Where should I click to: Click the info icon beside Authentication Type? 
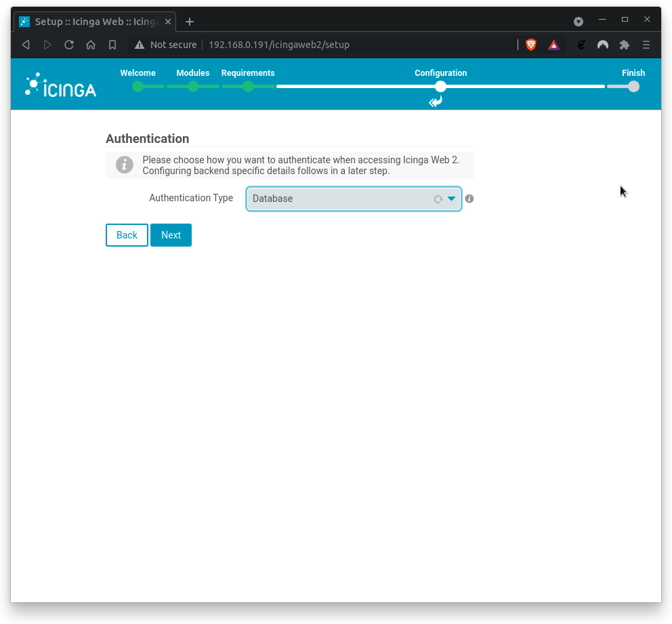tap(469, 199)
